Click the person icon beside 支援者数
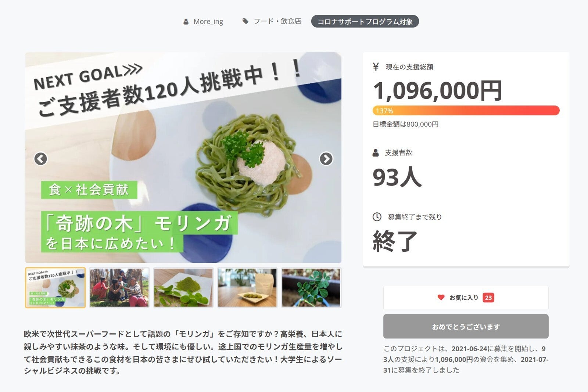Screen dimensions: 588x392 (376, 153)
